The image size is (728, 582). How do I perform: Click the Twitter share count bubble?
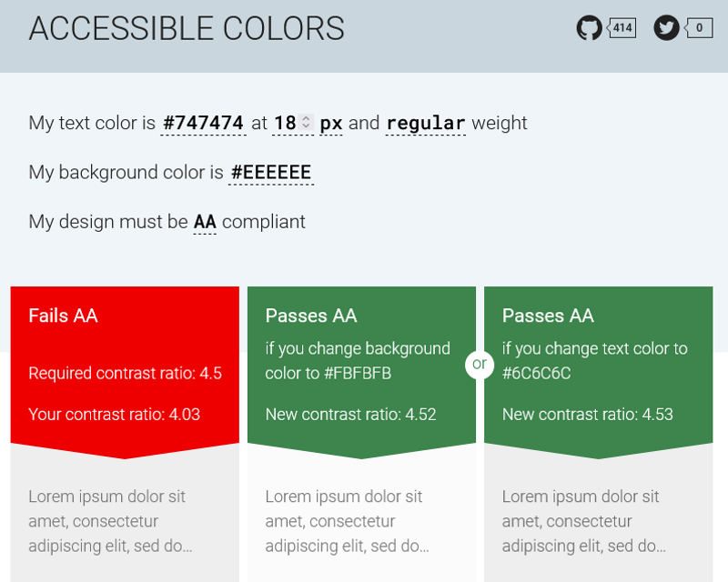699,28
